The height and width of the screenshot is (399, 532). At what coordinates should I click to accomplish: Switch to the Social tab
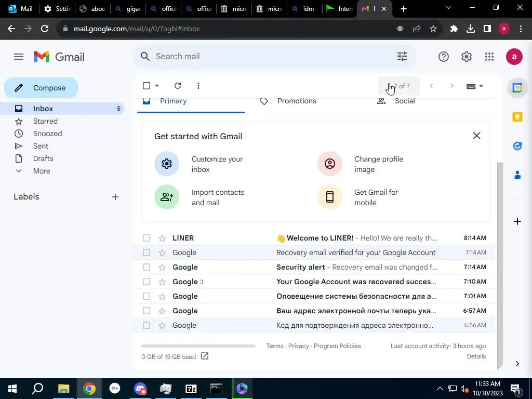[405, 101]
